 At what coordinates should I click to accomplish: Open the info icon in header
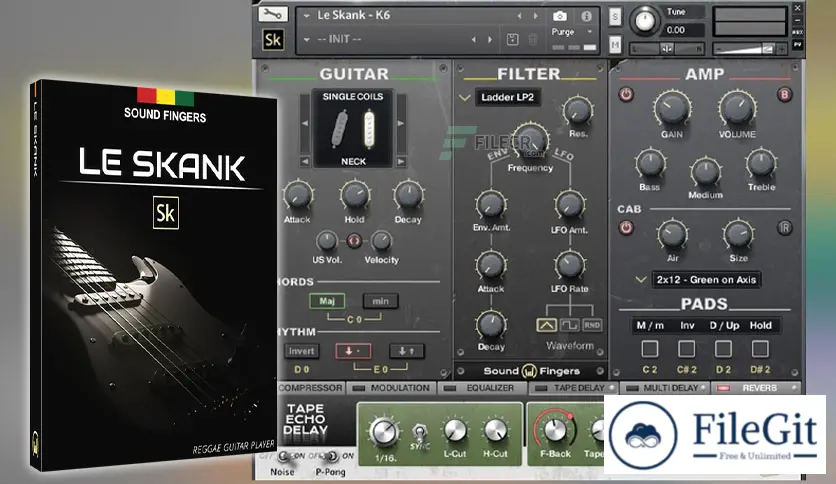(586, 16)
